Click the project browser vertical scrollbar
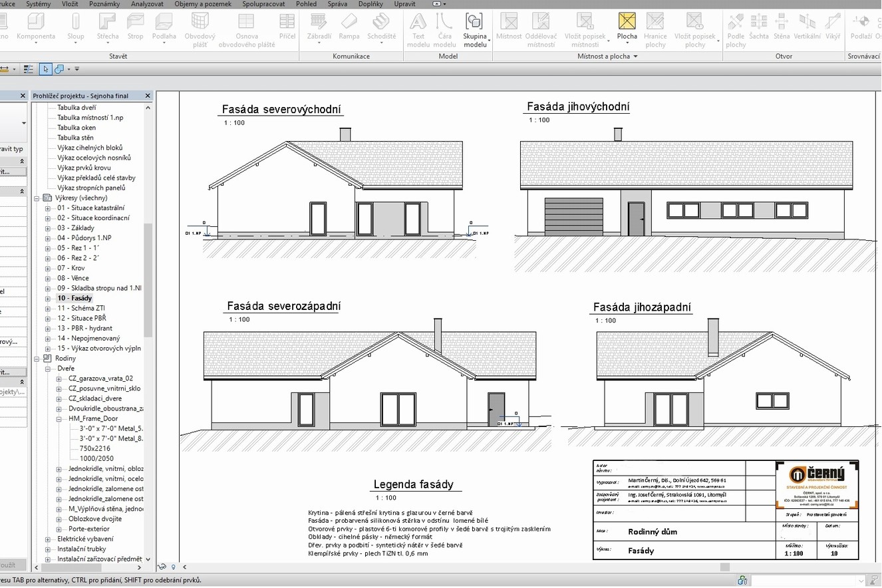The image size is (882, 588). tap(148, 279)
